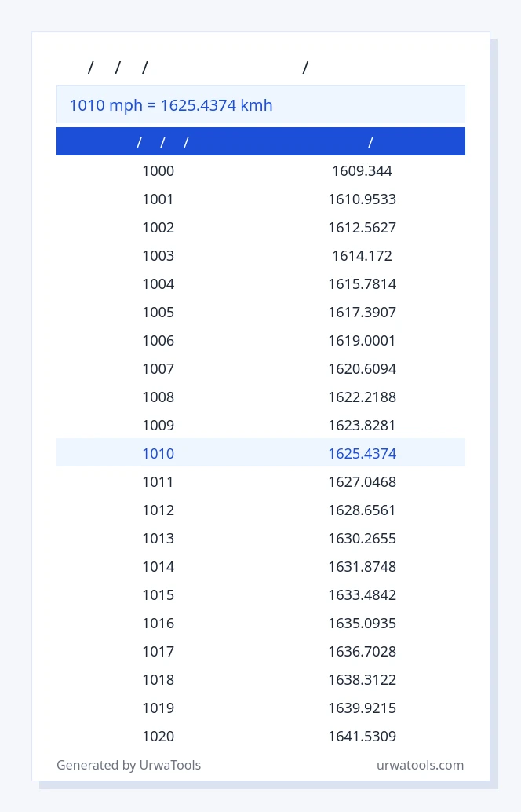
Task: Open the urwatools.com link in the footer
Action: [x=420, y=765]
